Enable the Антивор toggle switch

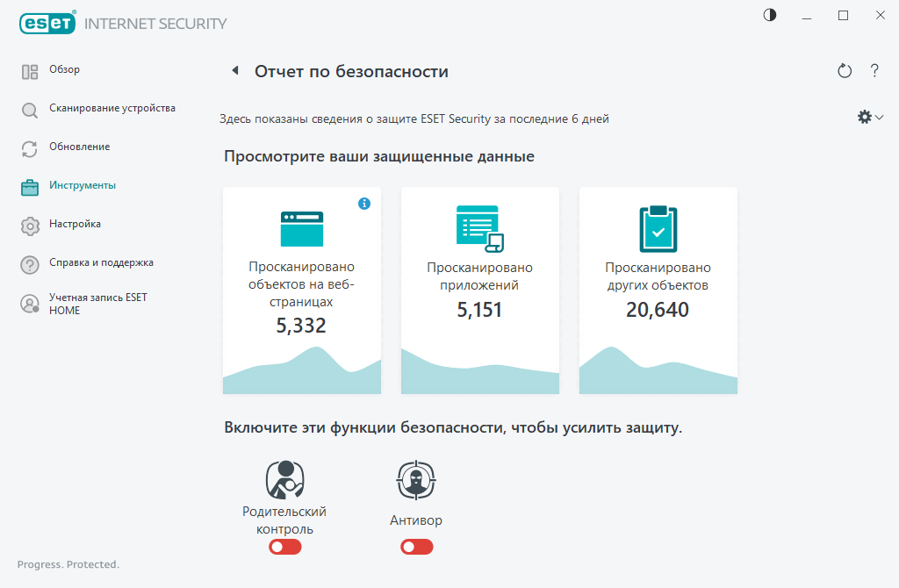pos(417,548)
